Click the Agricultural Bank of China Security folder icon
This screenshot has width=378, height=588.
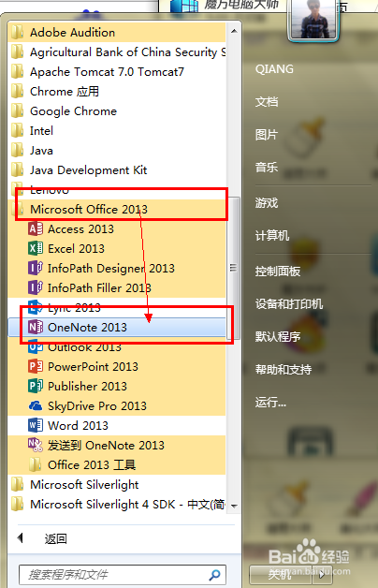tap(17, 52)
